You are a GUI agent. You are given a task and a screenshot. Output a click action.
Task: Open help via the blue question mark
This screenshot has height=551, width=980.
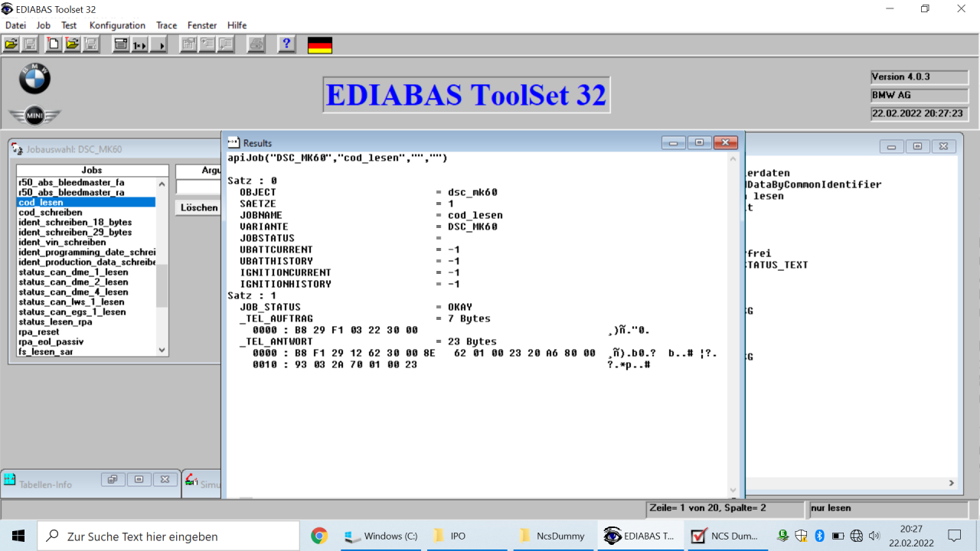point(287,44)
